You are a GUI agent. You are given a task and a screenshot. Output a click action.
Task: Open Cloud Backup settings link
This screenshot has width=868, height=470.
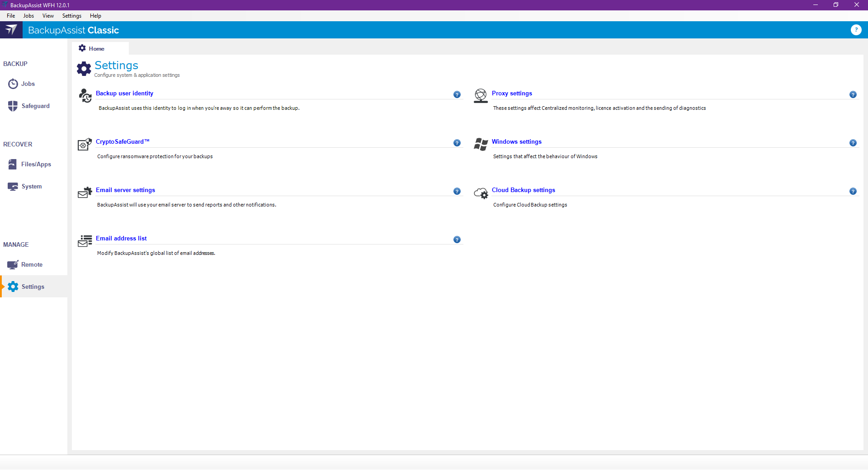click(524, 190)
